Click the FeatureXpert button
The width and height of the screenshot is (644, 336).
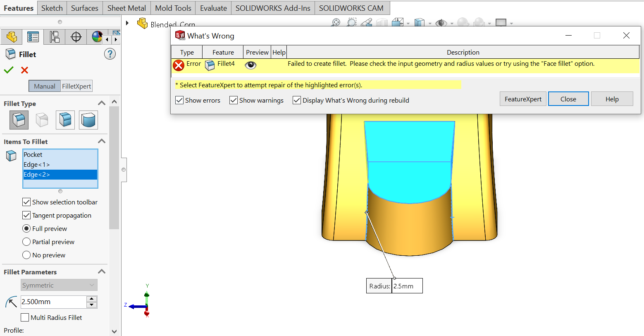point(523,99)
